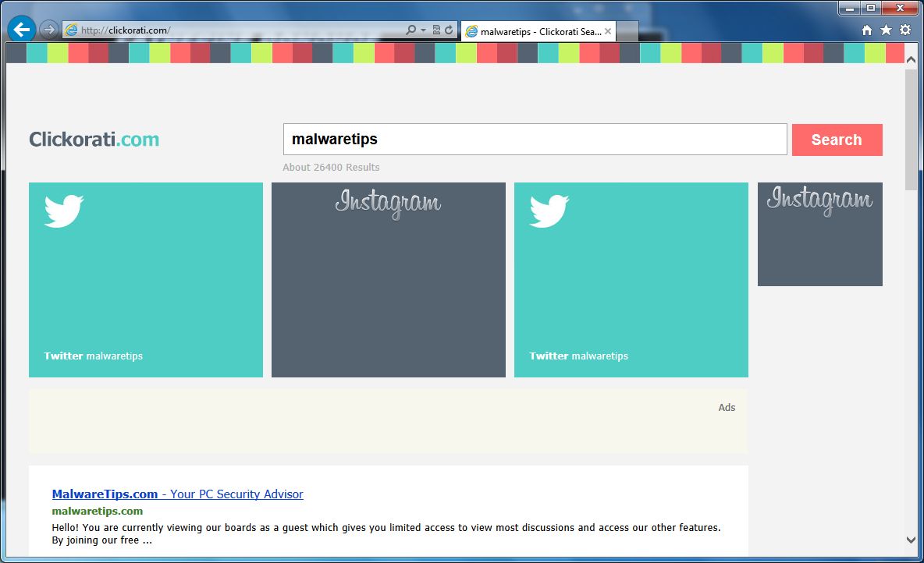The width and height of the screenshot is (924, 563).
Task: Click the Internet Explorer page icon in address bar
Action: [71, 30]
